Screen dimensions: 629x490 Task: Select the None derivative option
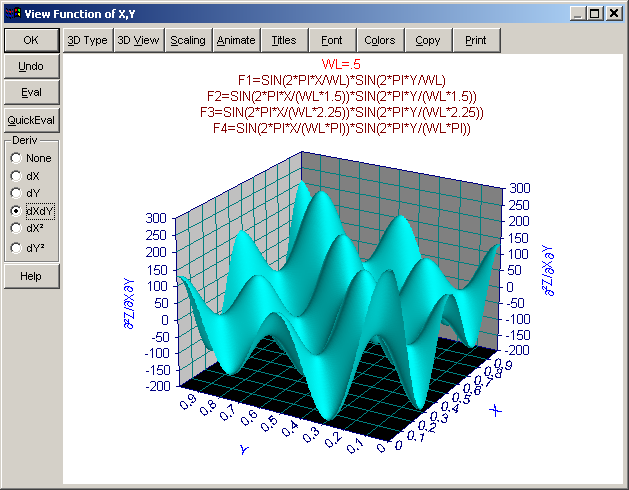[31, 158]
